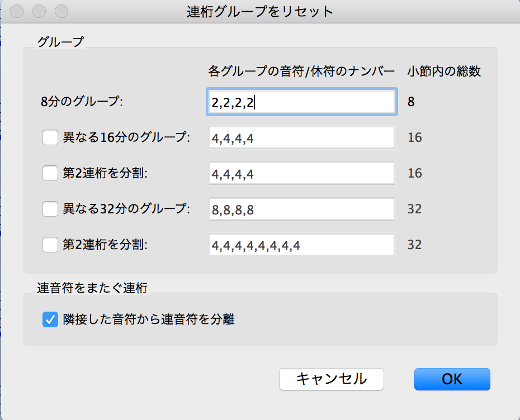
Task: Click the 異なる16分のグループ value field
Action: tap(302, 138)
